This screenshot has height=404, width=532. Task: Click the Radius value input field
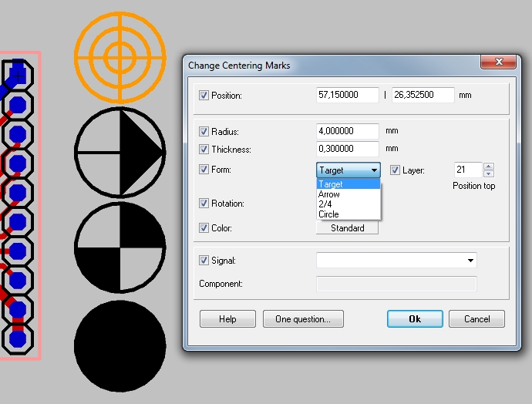click(347, 132)
